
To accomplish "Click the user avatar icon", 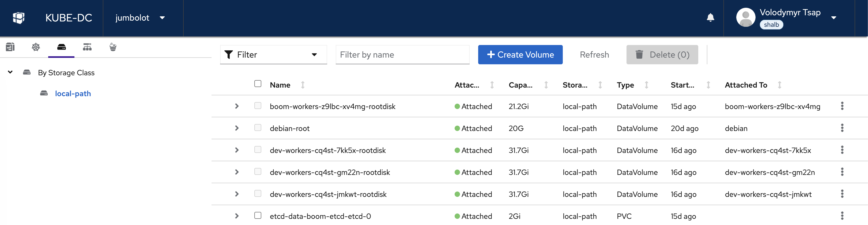I will [x=745, y=17].
